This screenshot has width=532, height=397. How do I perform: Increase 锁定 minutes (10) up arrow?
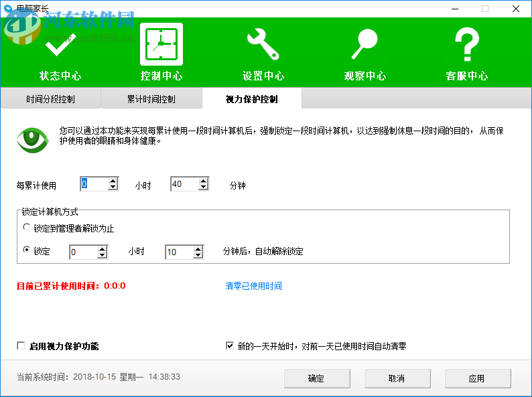[198, 249]
